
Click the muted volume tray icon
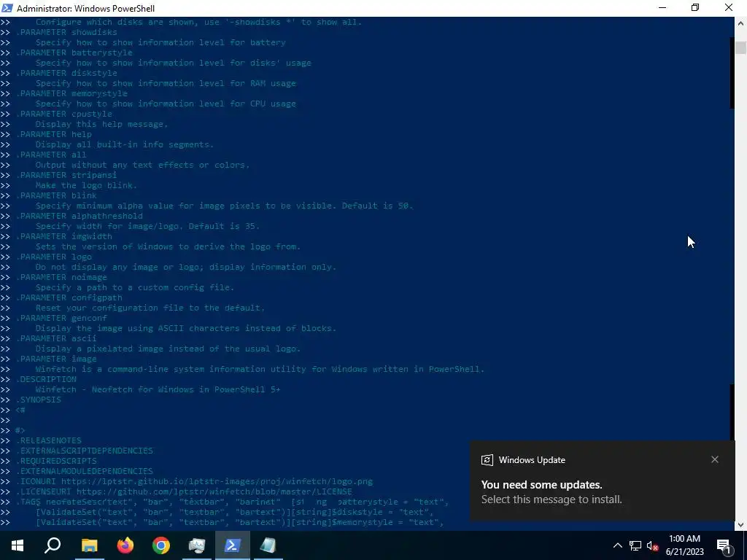(x=653, y=545)
